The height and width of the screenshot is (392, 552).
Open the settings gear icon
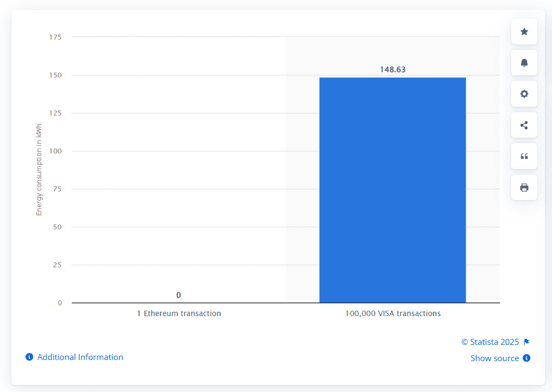pos(523,93)
